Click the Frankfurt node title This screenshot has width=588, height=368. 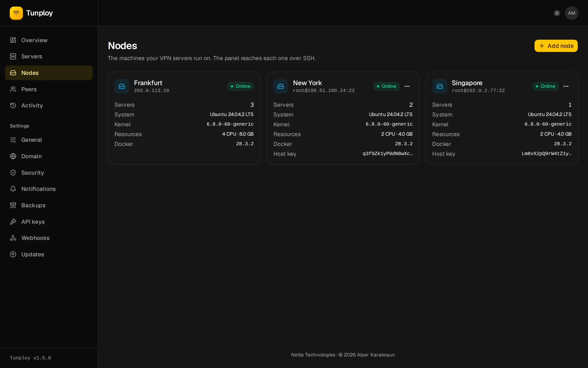(148, 83)
